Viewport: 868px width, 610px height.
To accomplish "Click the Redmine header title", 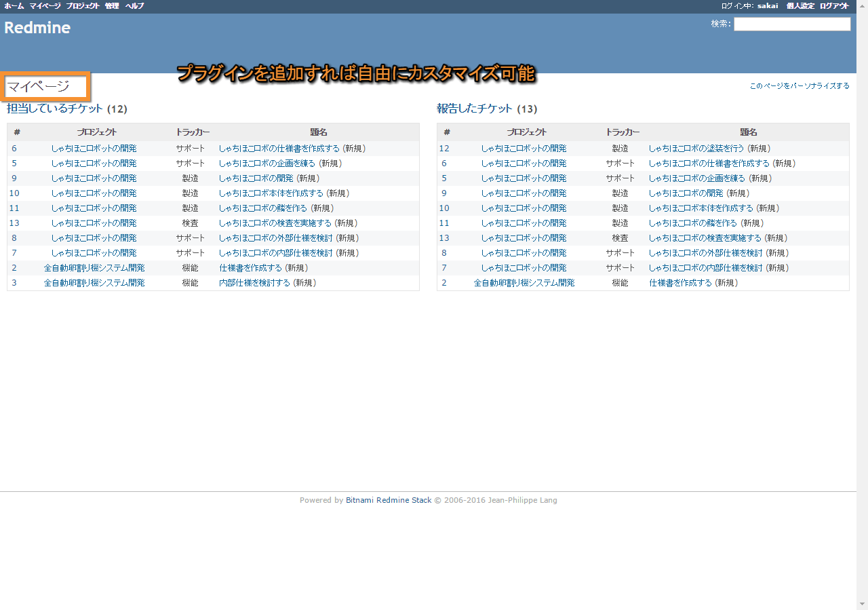I will (37, 28).
